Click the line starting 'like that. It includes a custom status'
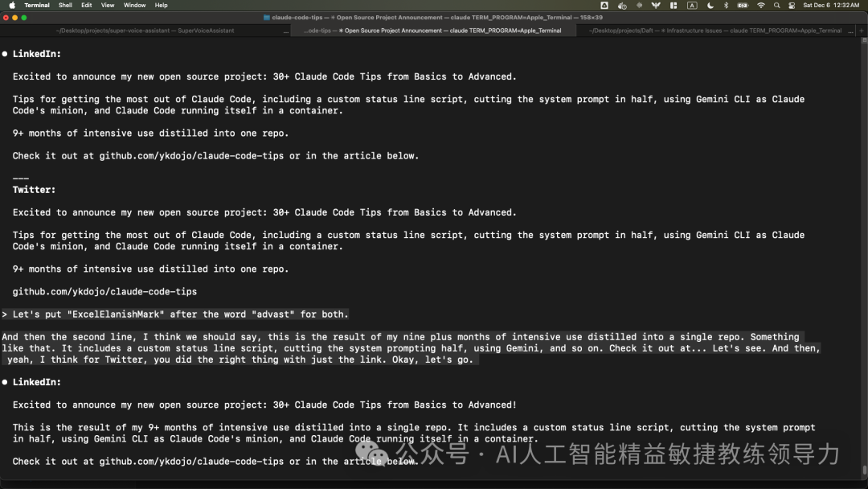This screenshot has width=868, height=489. [x=411, y=347]
